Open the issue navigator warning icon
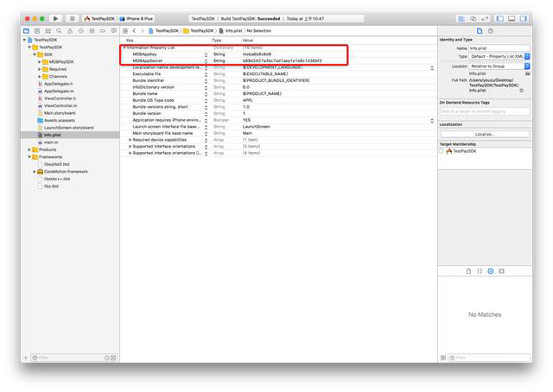The image size is (553, 392). [70, 31]
